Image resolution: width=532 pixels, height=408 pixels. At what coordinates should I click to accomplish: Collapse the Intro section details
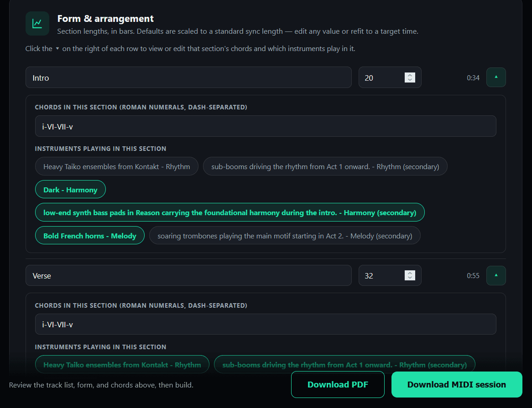(496, 77)
